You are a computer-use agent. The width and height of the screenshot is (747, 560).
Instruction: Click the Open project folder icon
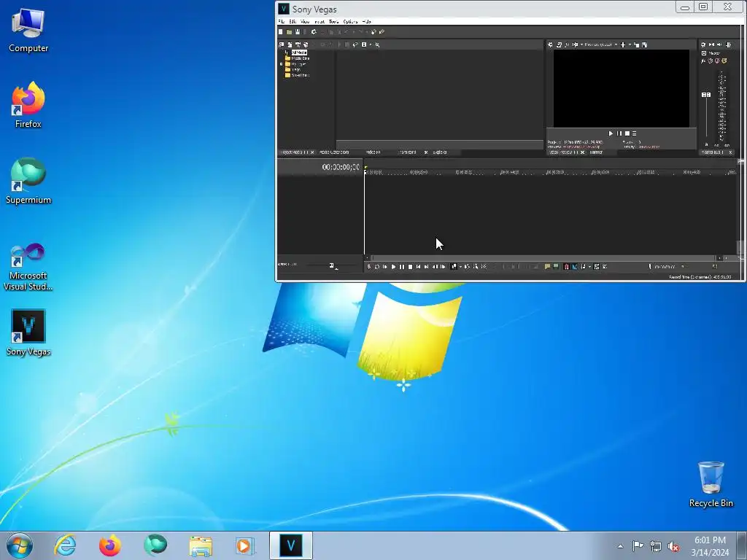click(x=289, y=32)
